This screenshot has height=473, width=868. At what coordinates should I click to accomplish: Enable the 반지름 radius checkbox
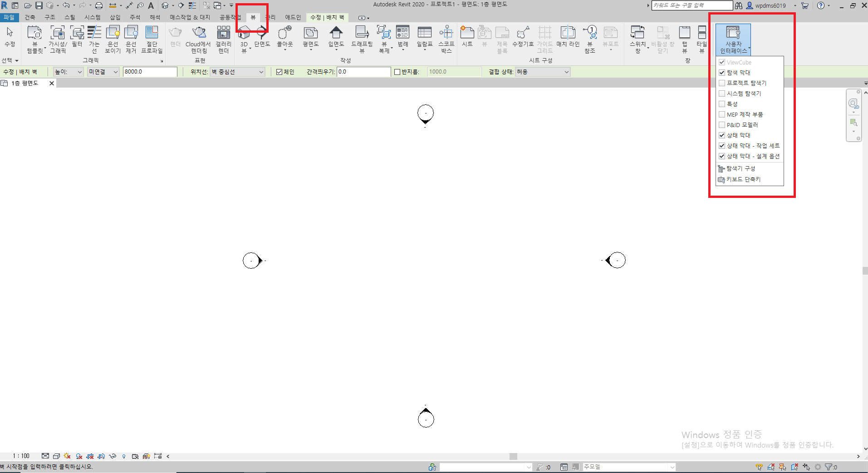point(397,72)
